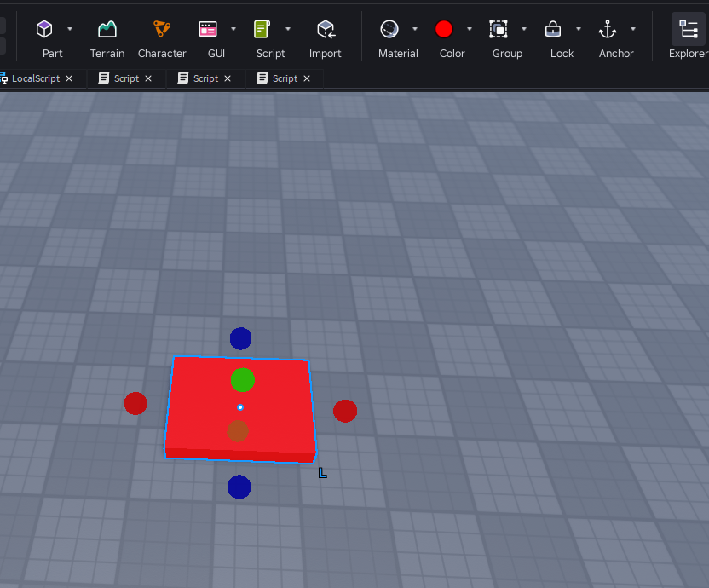
Task: Expand the Color dropdown arrow
Action: [x=470, y=29]
